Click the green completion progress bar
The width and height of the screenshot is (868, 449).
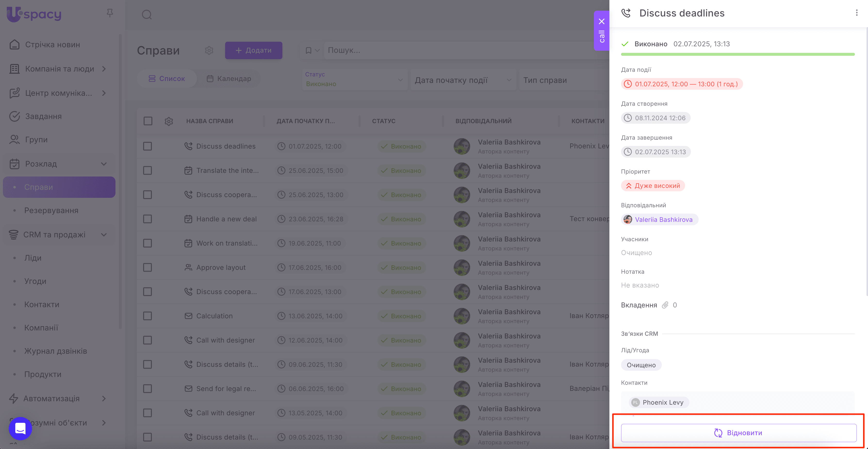[x=737, y=54]
